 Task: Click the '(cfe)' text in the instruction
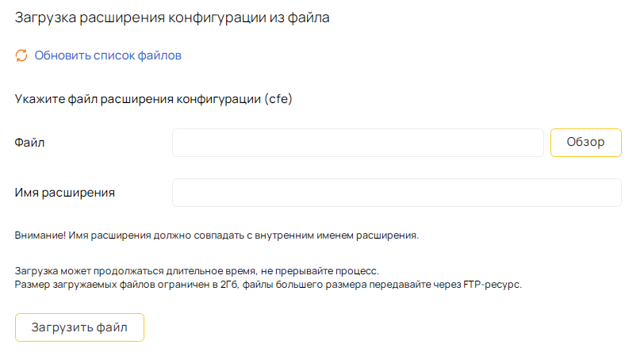tap(278, 99)
